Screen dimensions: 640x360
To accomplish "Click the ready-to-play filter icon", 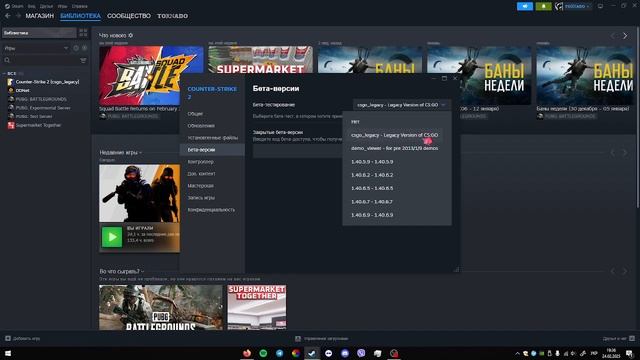I will coord(84,48).
